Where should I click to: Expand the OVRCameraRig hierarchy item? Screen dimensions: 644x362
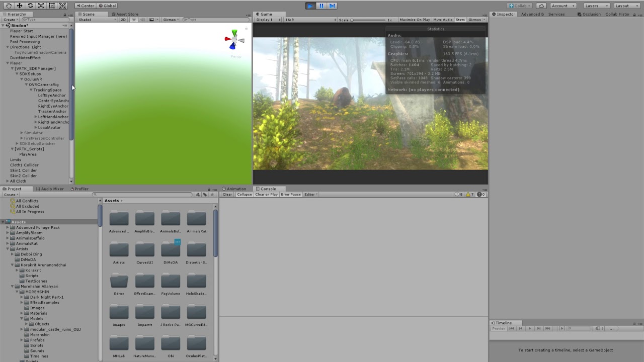pyautogui.click(x=27, y=84)
